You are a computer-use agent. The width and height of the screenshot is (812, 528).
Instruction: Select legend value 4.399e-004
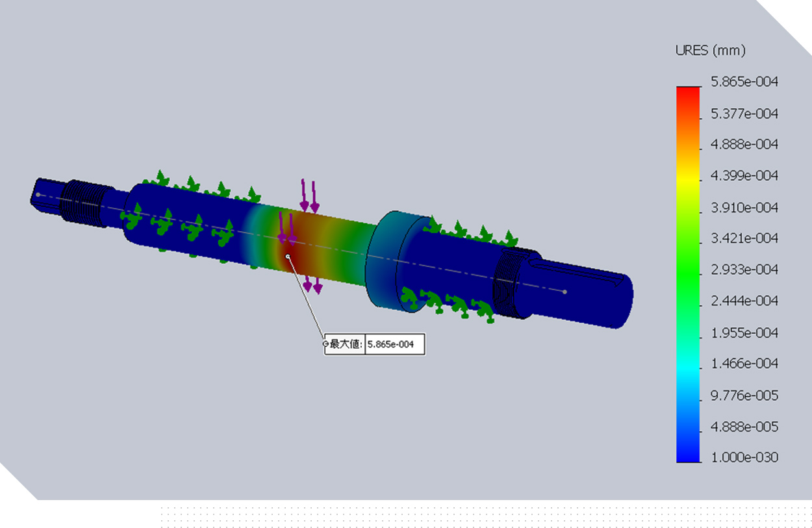[x=744, y=176]
